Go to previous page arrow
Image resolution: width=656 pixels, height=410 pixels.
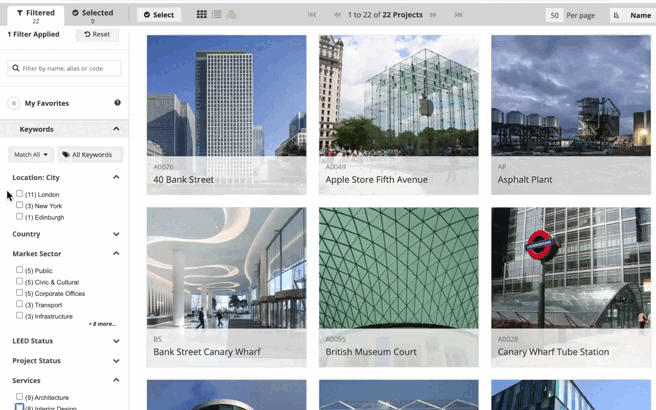click(337, 15)
